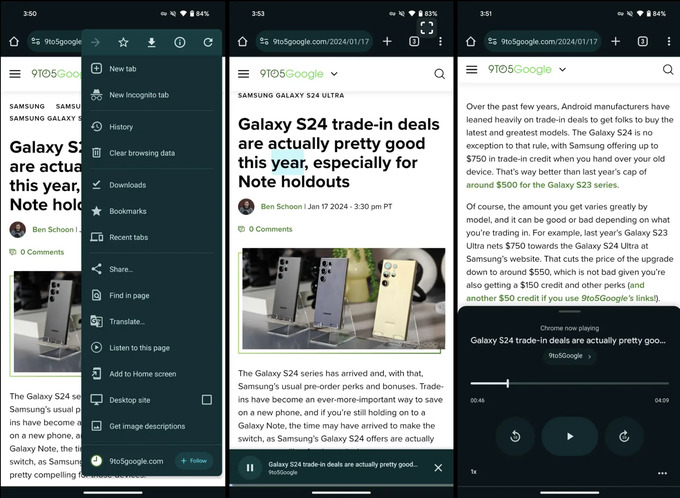Open the 9to5Google source chip in player

[569, 356]
